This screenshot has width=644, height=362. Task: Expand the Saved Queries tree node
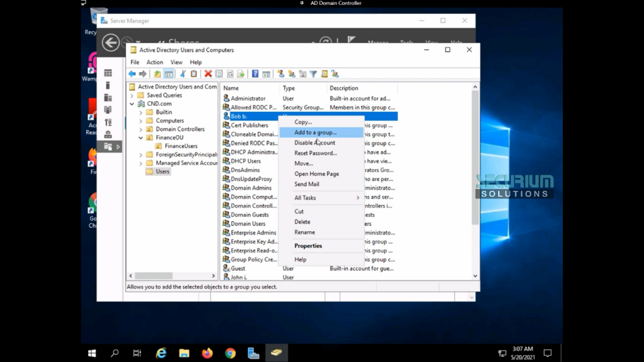click(x=132, y=96)
